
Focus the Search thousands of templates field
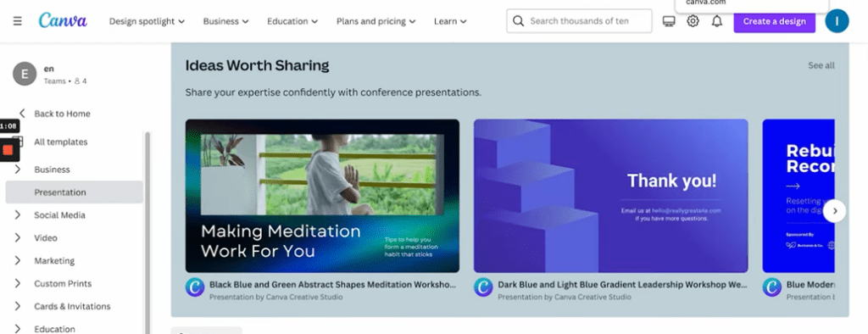pos(579,21)
